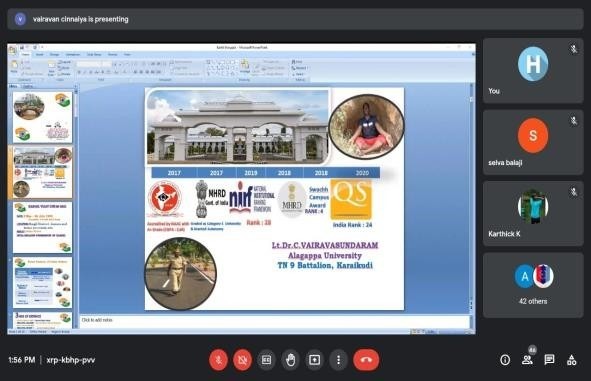Raise hand in the meeting
The width and height of the screenshot is (591, 381).
pos(290,360)
